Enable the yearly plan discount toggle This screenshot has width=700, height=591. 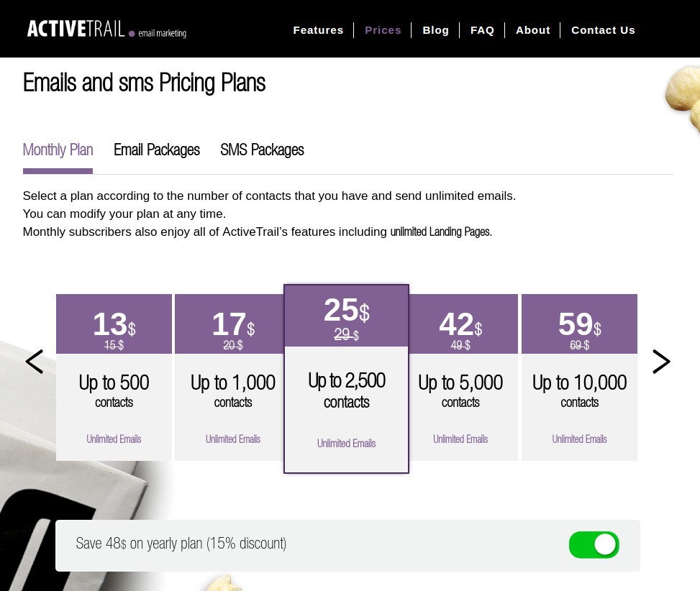pos(594,544)
